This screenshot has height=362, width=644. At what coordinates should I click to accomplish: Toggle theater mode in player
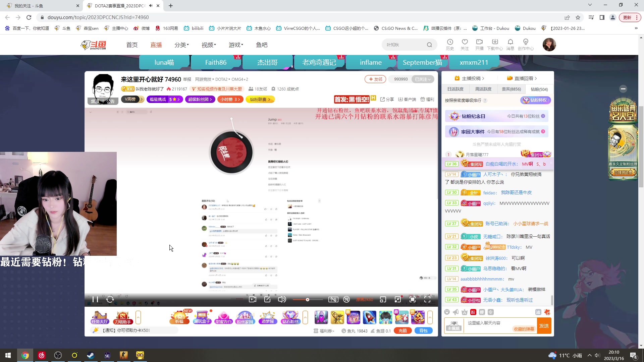(x=398, y=299)
